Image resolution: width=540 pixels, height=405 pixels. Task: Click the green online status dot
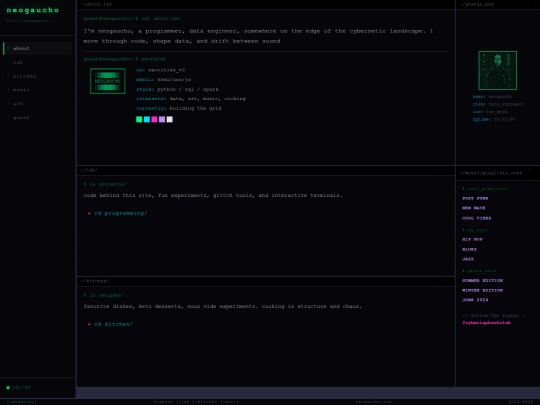[x=8, y=388]
